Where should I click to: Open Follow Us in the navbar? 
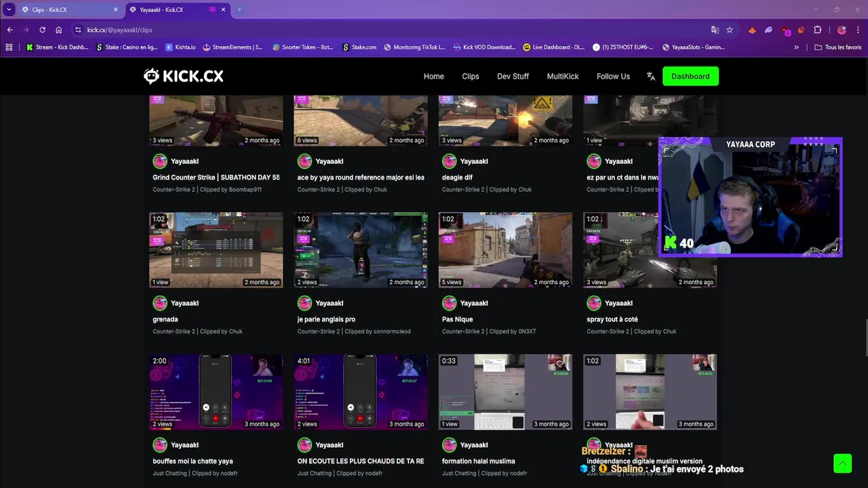613,77
